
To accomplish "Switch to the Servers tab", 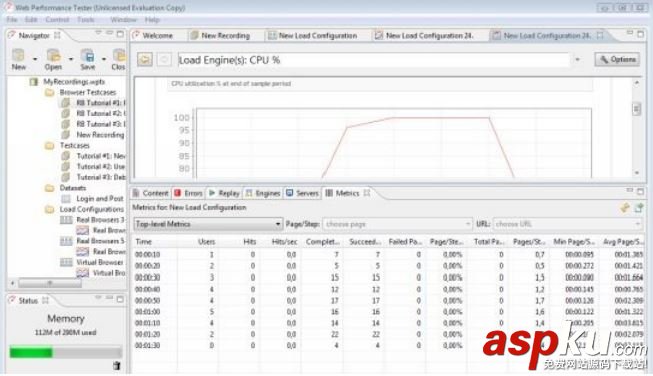I will click(302, 193).
